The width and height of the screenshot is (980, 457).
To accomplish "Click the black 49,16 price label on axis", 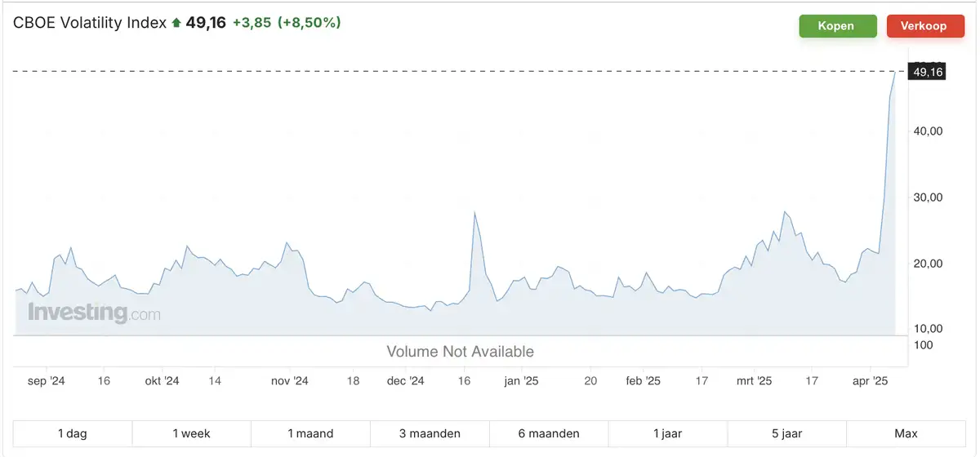I will 928,73.
